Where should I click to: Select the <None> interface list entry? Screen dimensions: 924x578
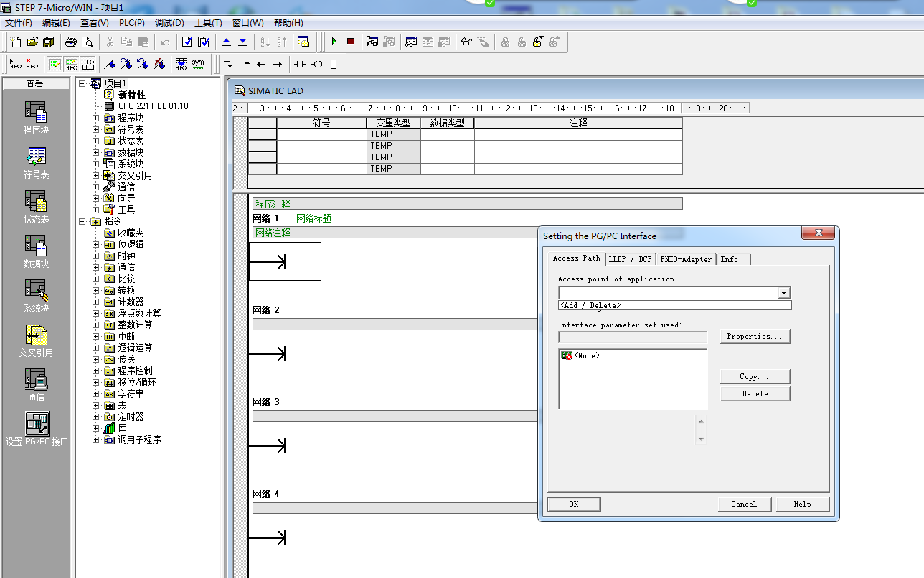586,355
